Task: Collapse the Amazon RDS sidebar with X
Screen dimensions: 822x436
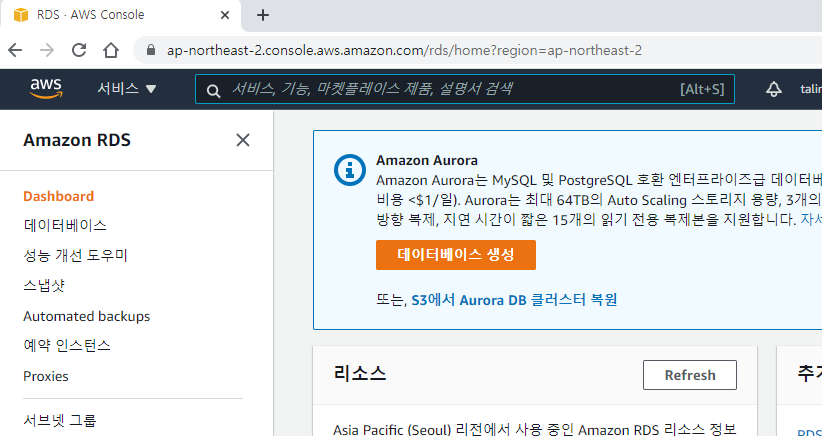Action: click(x=243, y=140)
